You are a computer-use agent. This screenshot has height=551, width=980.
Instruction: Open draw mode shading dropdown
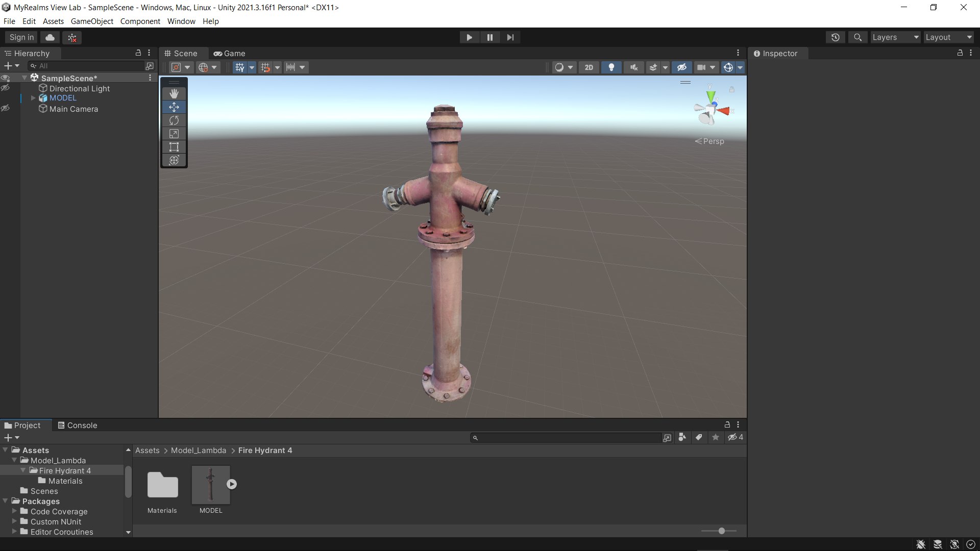tap(564, 67)
